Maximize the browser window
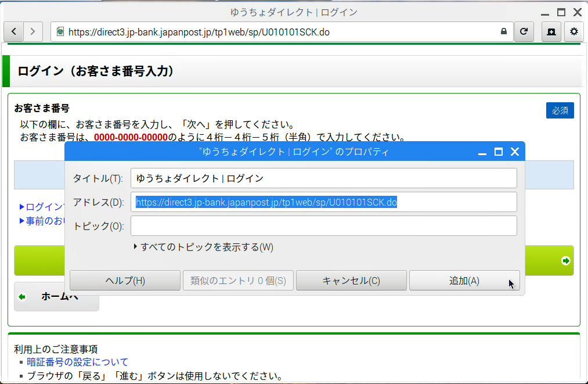This screenshot has width=588, height=384. click(x=561, y=12)
